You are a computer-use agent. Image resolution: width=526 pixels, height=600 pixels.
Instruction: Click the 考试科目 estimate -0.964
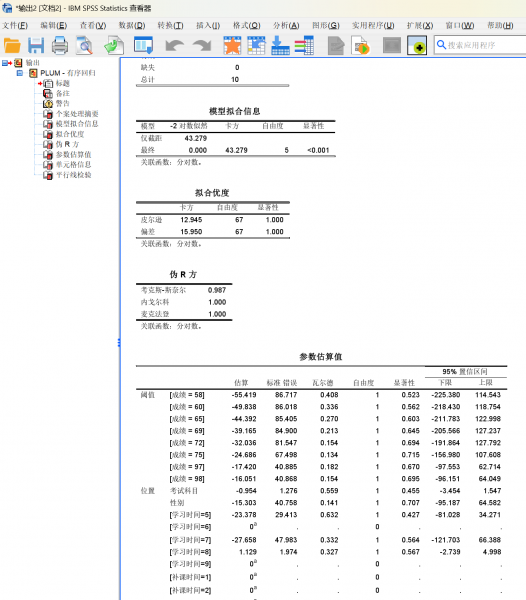(x=244, y=491)
